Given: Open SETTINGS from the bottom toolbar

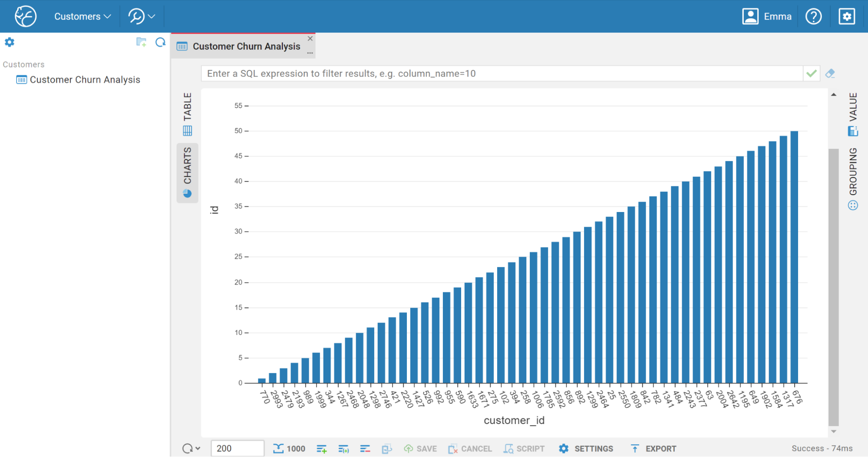Looking at the screenshot, I should 586,448.
